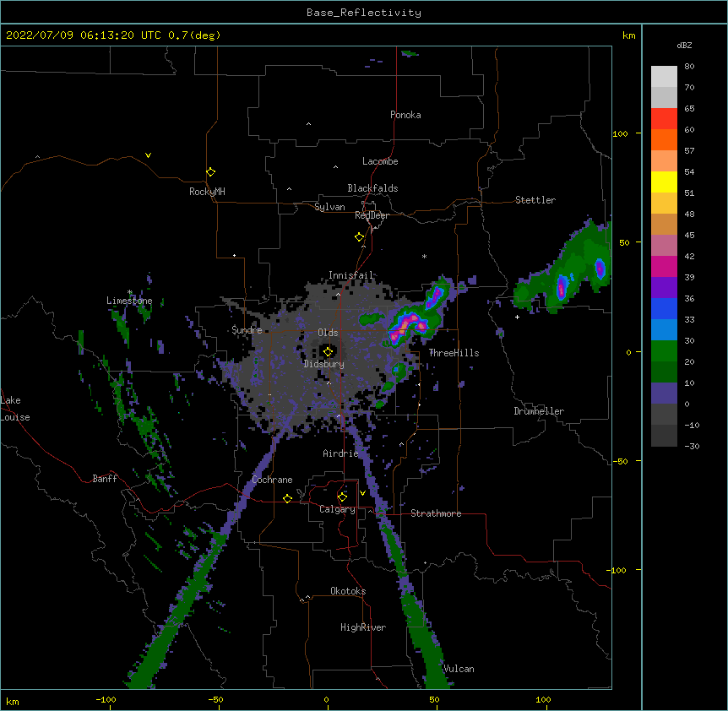
Task: Select the white plus marker north of Drumheller
Action: [517, 317]
